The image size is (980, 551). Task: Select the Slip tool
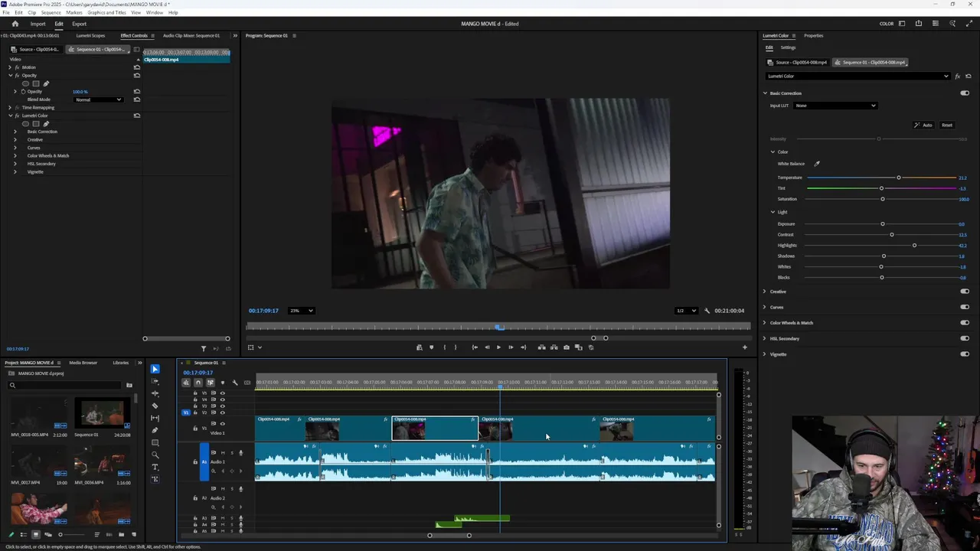click(155, 418)
